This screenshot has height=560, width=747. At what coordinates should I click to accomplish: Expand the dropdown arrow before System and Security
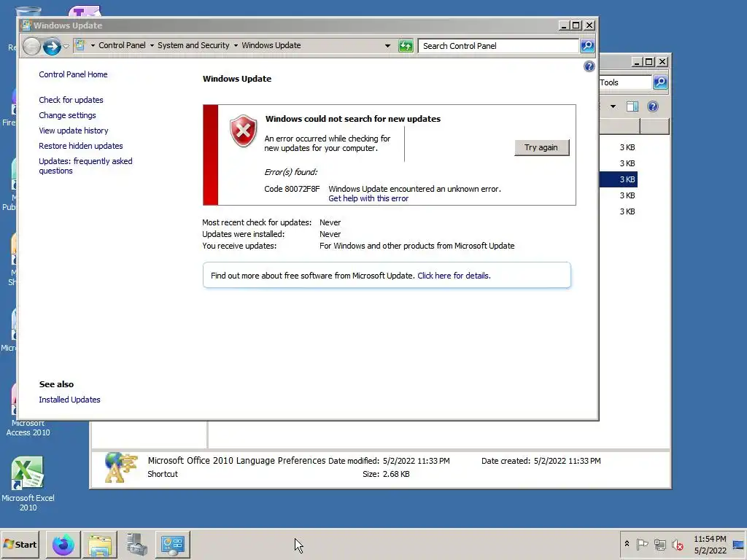152,46
